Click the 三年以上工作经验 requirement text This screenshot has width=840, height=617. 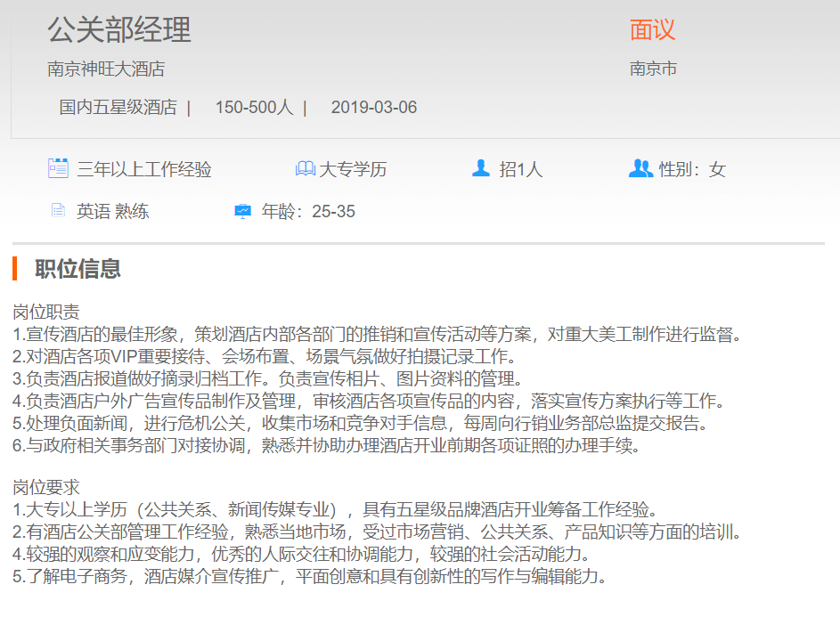click(x=144, y=169)
